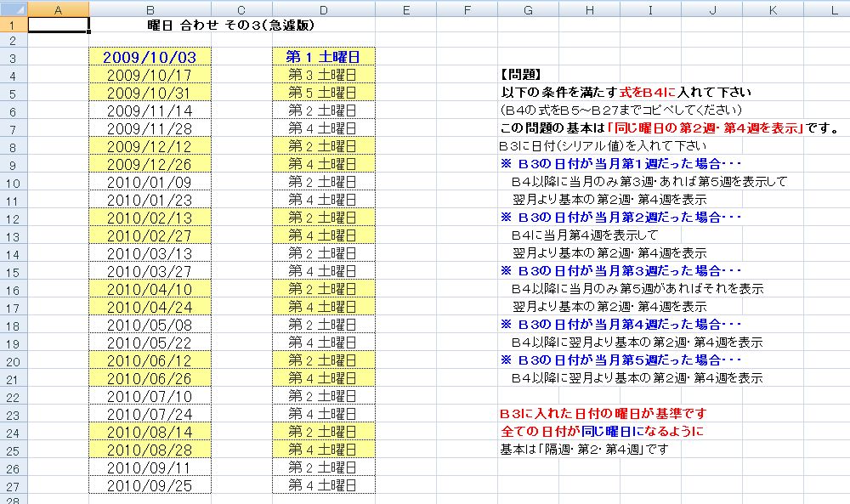Click 第 2 土曜日 in row 6
The width and height of the screenshot is (850, 504).
click(x=324, y=111)
